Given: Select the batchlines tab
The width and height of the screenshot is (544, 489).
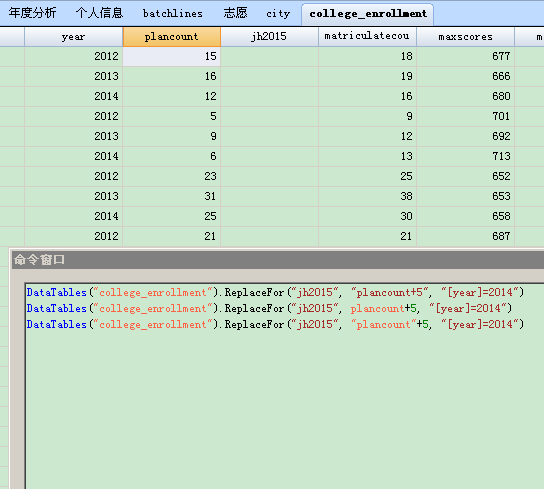Looking at the screenshot, I should tap(173, 13).
